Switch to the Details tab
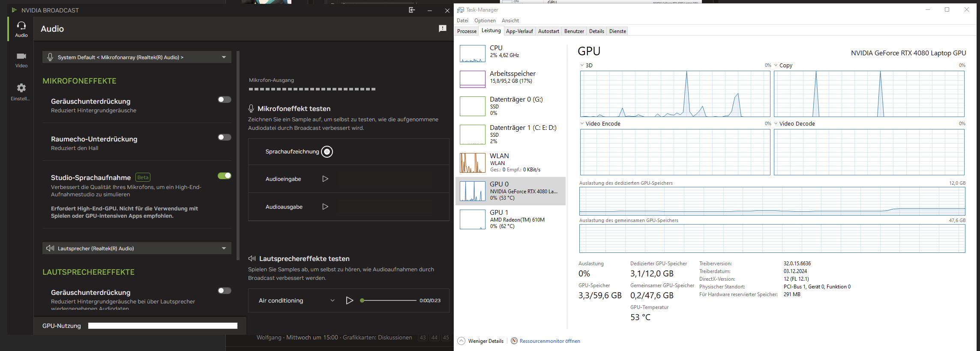Viewport: 980px width, 351px height. coord(596,31)
